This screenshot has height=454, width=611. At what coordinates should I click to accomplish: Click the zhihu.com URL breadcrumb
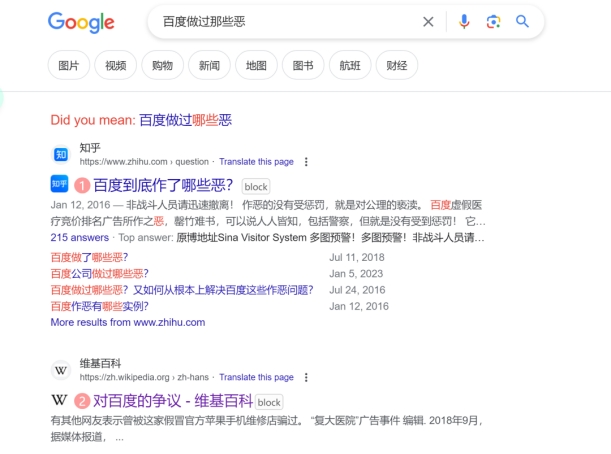point(144,162)
